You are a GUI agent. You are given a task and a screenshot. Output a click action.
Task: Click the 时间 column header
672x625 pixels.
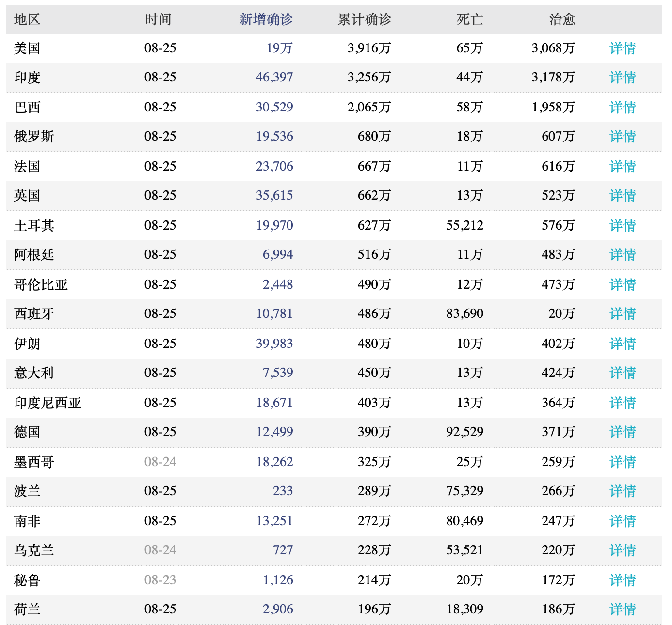(x=158, y=19)
